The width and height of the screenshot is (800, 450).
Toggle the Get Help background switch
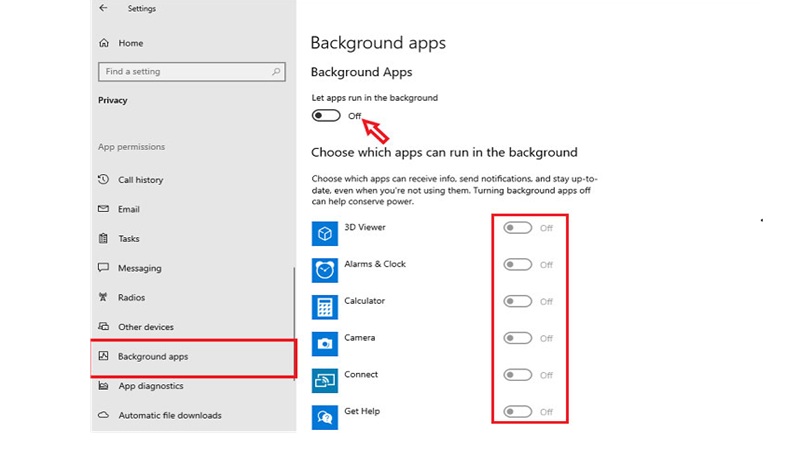click(517, 411)
